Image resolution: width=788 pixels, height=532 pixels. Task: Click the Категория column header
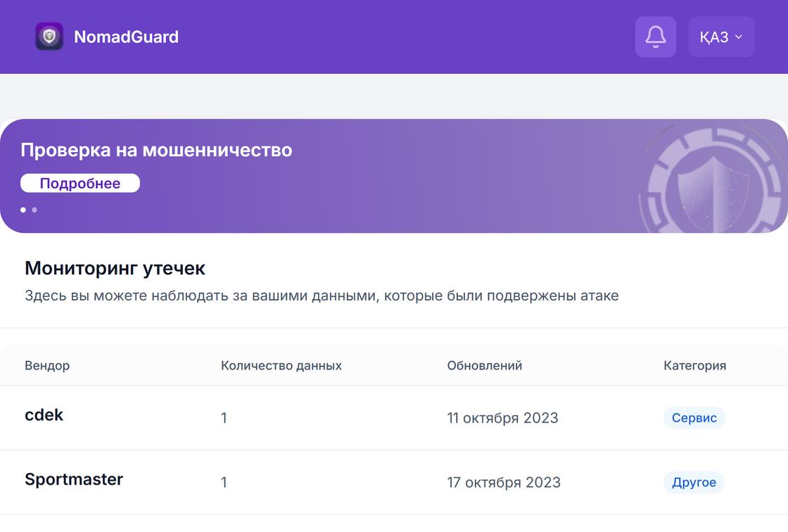[694, 365]
